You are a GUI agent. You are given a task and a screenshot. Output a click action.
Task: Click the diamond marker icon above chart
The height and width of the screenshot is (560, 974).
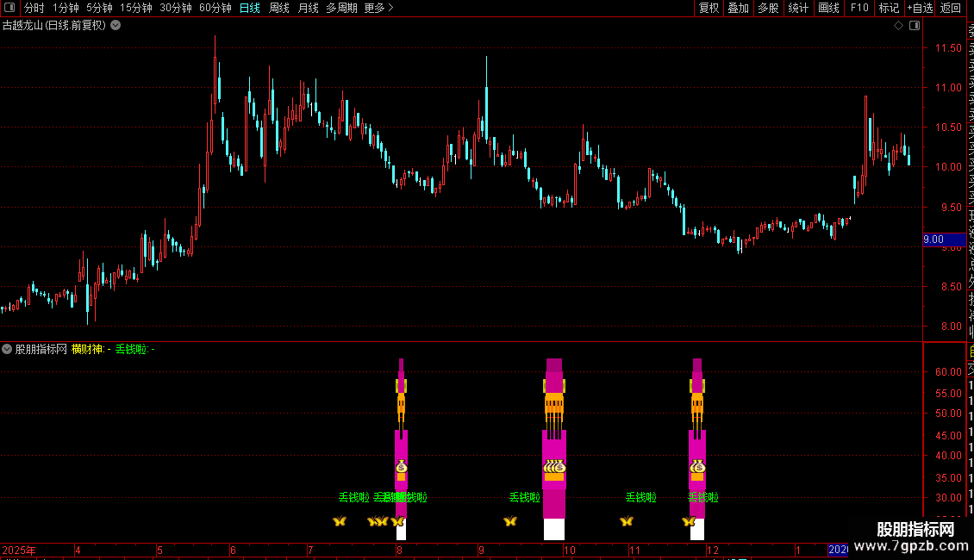click(x=898, y=26)
